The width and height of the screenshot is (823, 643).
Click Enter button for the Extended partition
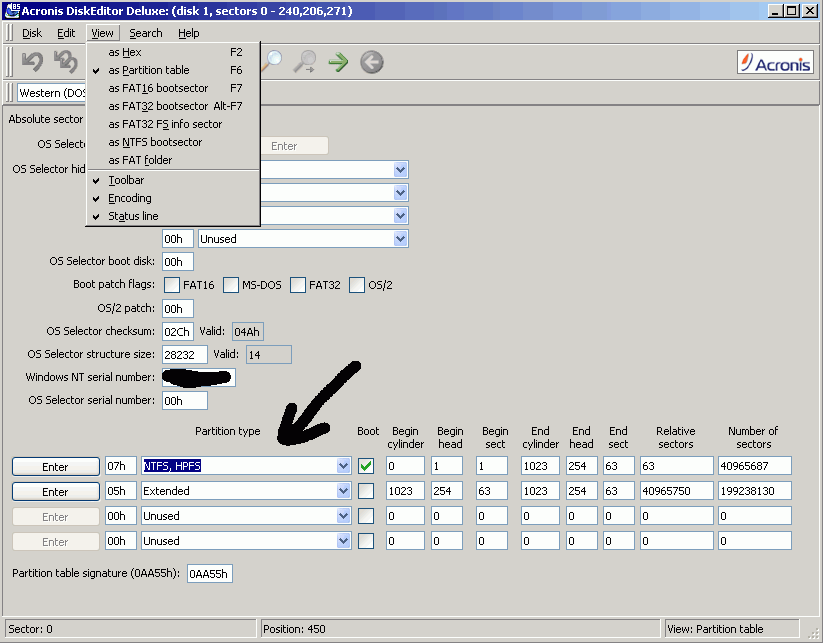point(55,492)
